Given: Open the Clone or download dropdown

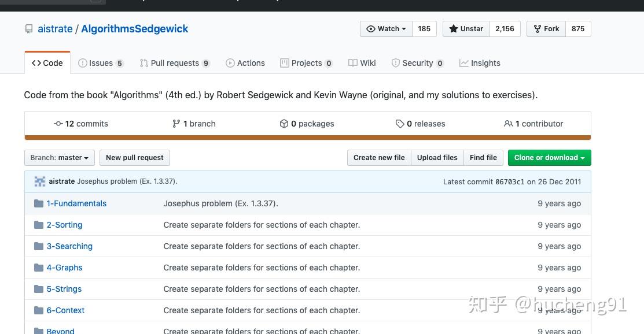Looking at the screenshot, I should pyautogui.click(x=549, y=158).
